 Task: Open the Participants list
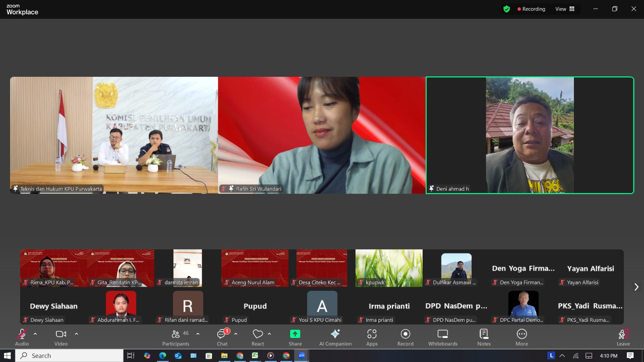[x=176, y=337]
